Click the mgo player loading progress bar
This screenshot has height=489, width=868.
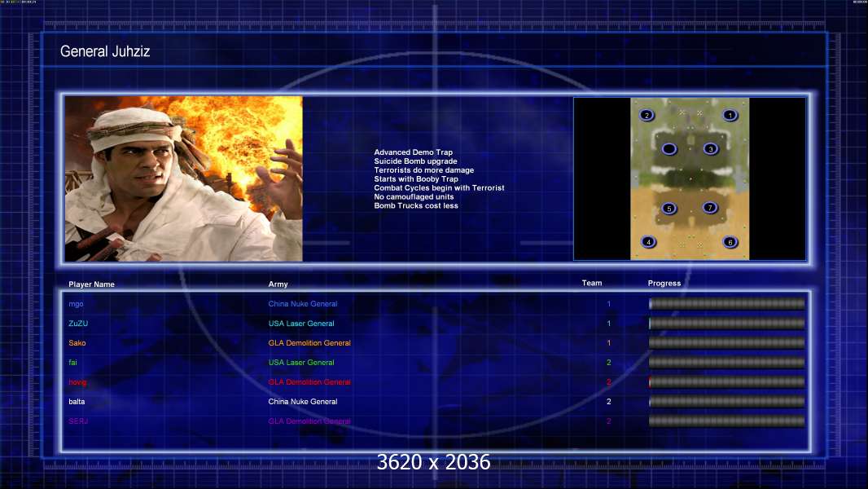tap(727, 303)
